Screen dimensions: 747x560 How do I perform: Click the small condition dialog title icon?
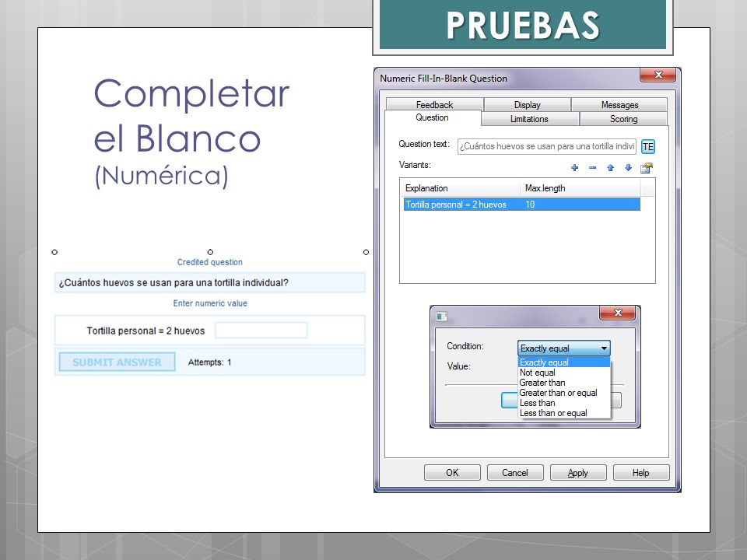tap(442, 317)
